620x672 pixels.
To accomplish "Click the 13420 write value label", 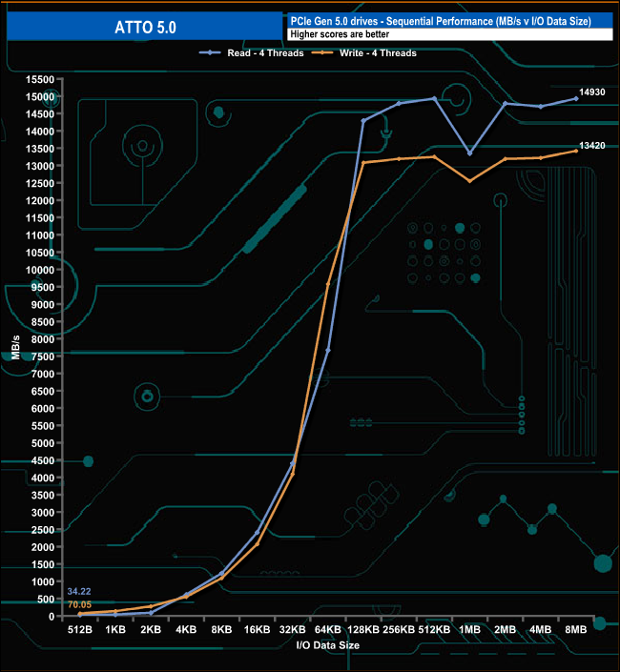I will tap(592, 146).
